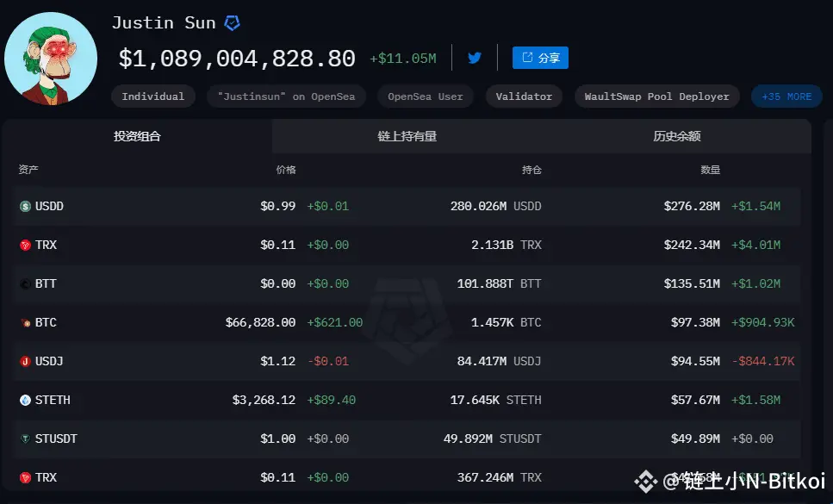Open the USDD asset name
833x504 pixels.
(x=49, y=206)
